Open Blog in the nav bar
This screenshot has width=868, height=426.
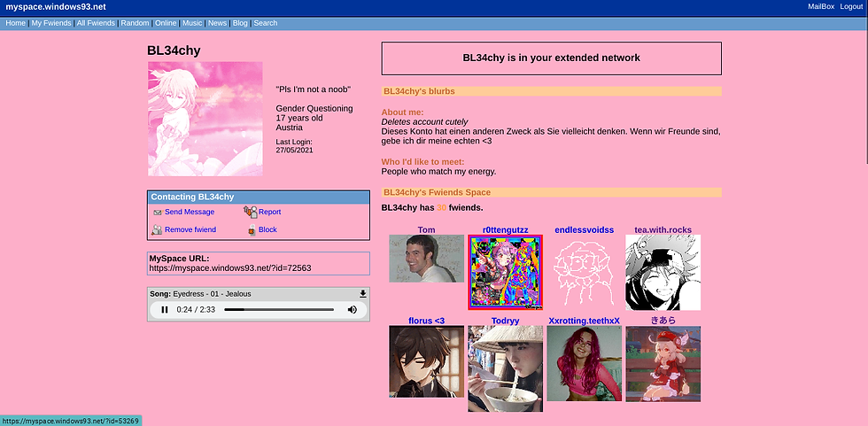(x=240, y=23)
